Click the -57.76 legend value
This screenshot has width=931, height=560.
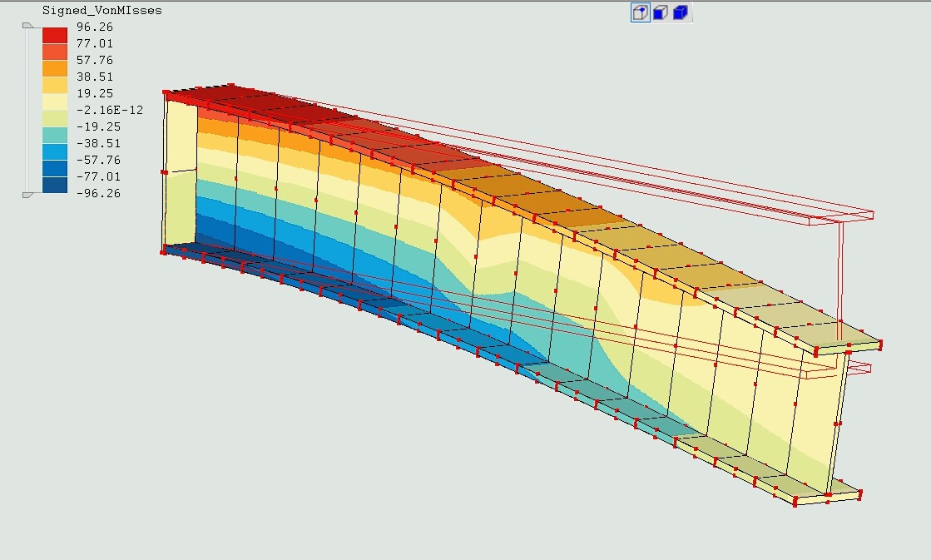98,160
